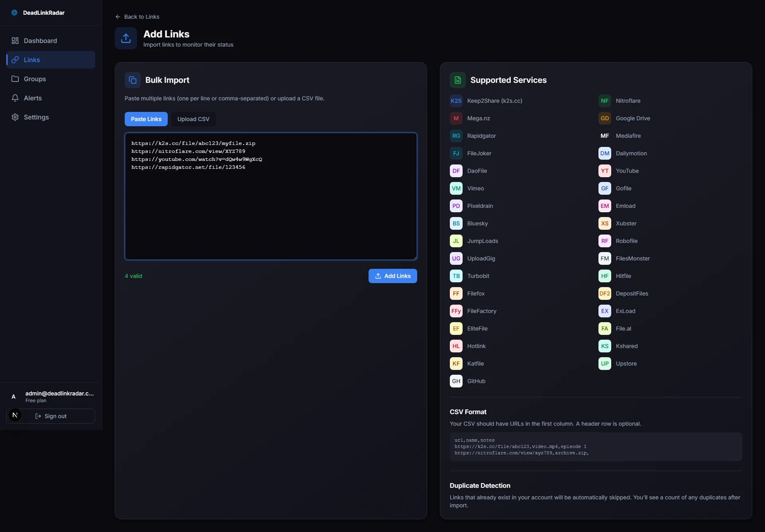This screenshot has width=765, height=532.
Task: Click the upload icon beside Add Links heading
Action: (x=126, y=38)
